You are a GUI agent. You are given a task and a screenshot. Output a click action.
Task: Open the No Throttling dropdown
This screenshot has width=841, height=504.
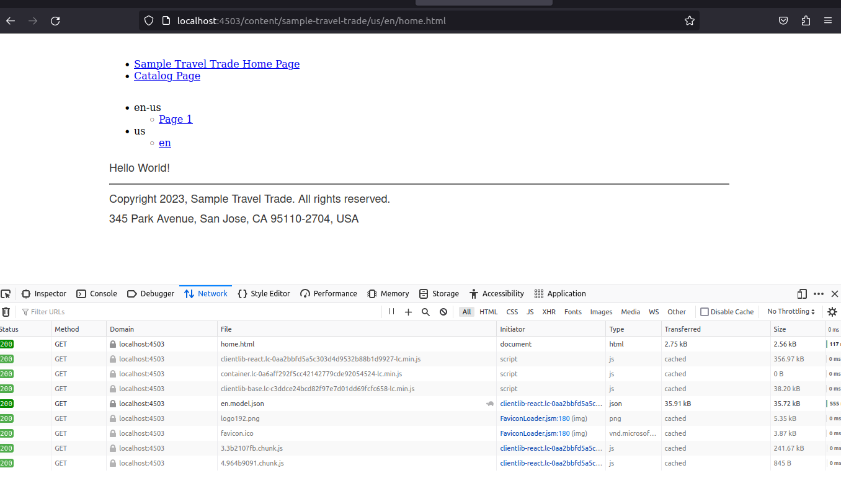point(791,312)
